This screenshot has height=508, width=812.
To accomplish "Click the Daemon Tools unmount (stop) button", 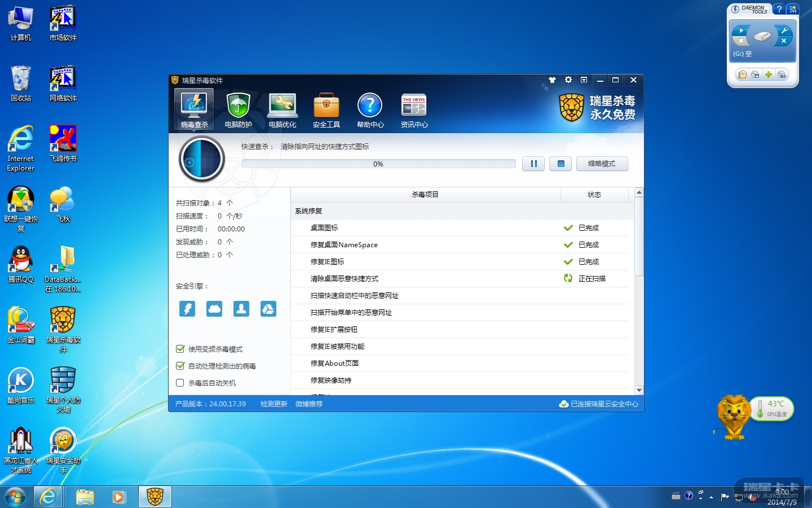I will pos(740,41).
